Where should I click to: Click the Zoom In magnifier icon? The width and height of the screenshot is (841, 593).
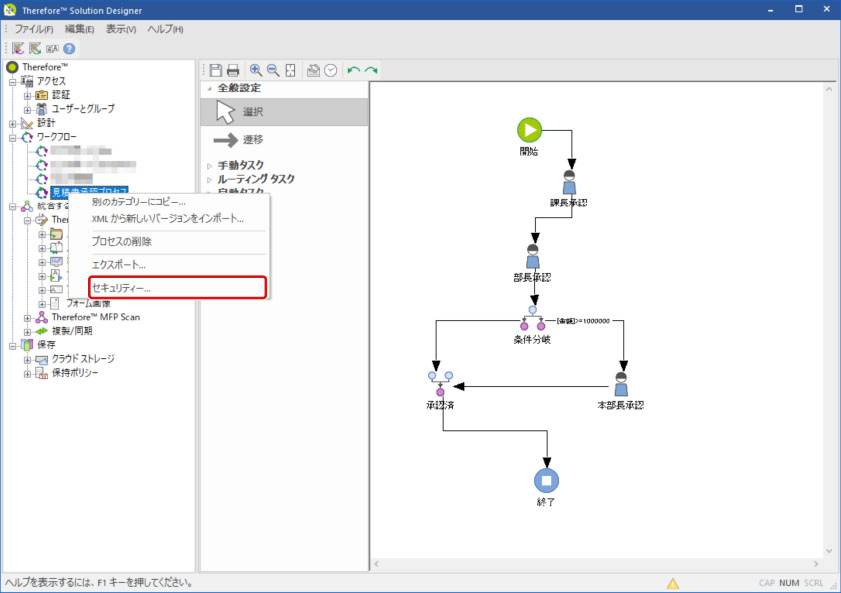pos(256,70)
